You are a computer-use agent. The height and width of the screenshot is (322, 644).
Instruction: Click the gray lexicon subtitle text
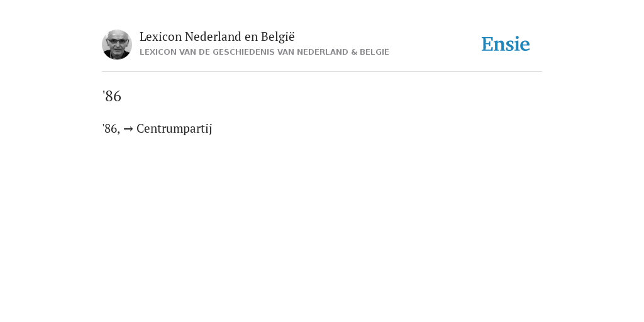264,52
